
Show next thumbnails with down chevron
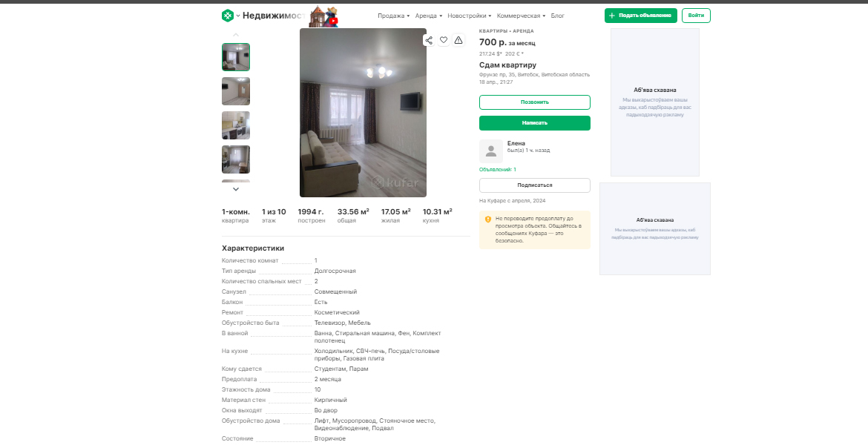[236, 189]
